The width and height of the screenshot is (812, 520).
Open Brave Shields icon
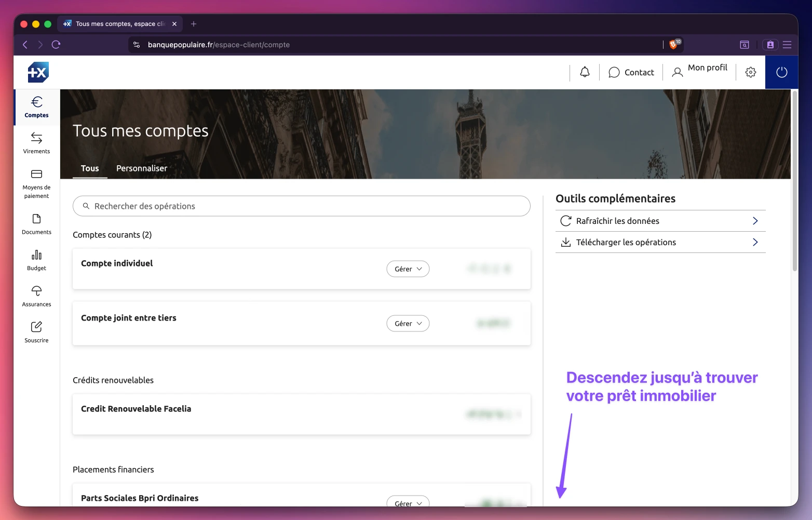click(674, 44)
